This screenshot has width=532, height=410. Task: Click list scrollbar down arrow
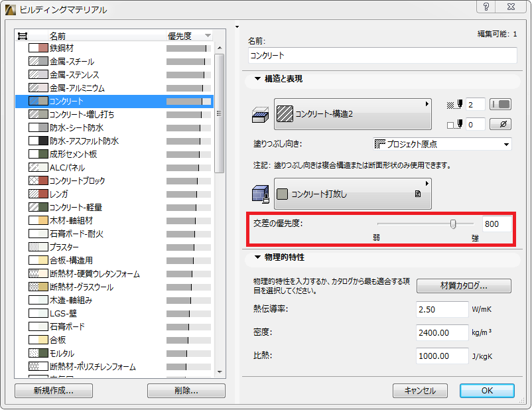(x=220, y=372)
